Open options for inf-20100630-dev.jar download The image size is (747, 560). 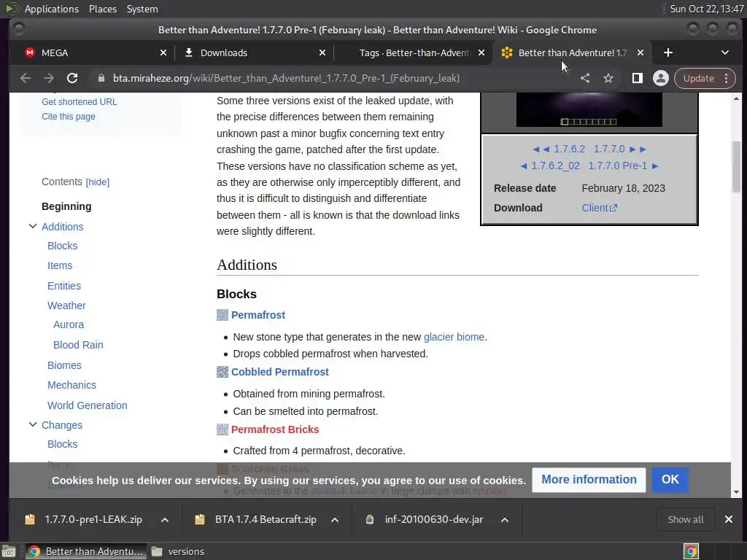tap(505, 519)
